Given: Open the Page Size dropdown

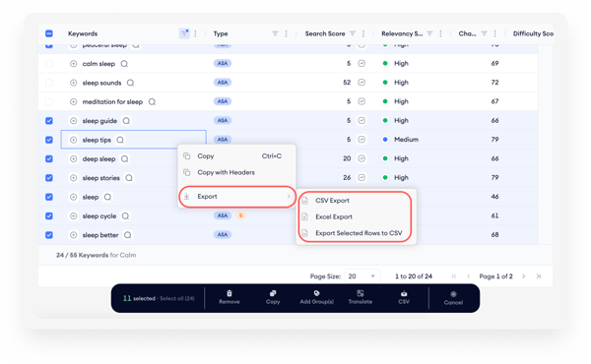Looking at the screenshot, I should 361,276.
